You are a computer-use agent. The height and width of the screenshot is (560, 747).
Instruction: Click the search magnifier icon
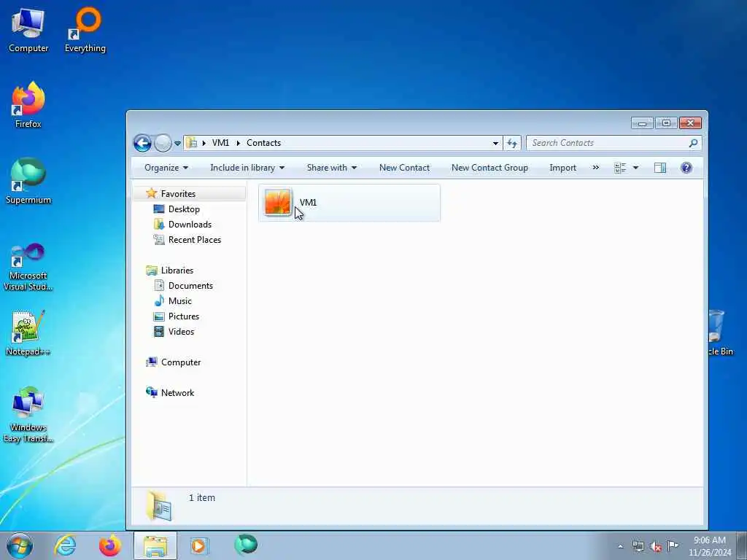point(693,143)
